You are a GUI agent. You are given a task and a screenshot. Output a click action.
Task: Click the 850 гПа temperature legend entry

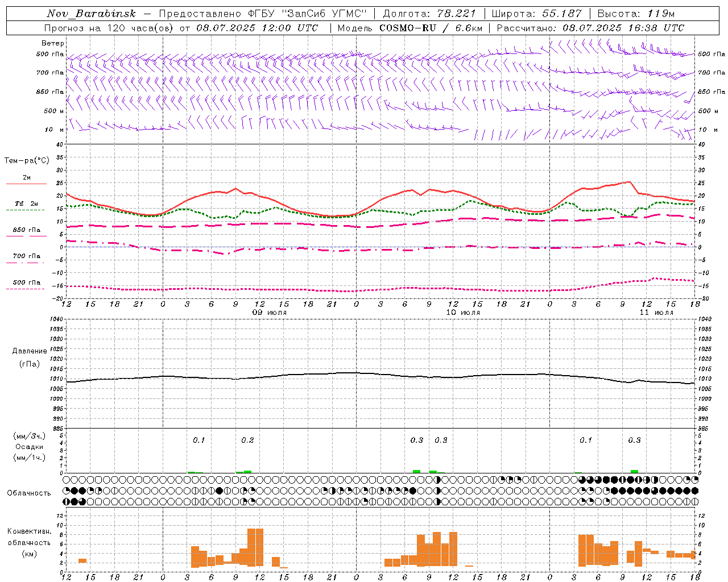(x=27, y=230)
